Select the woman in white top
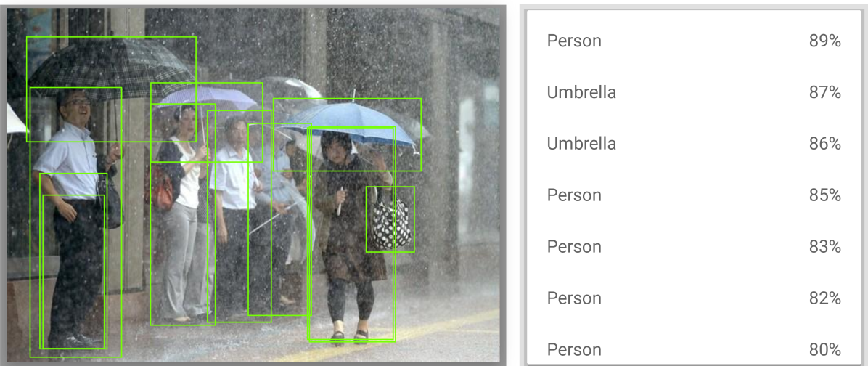 183,214
